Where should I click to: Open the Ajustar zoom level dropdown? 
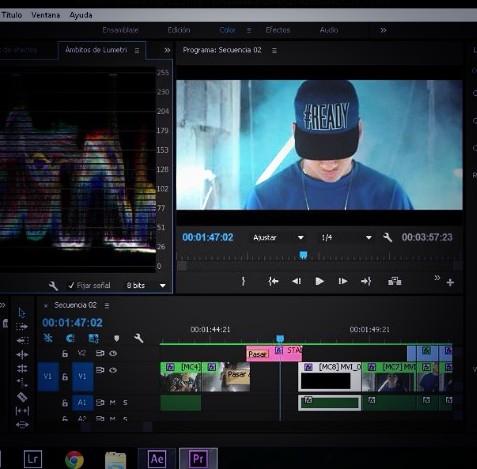click(x=278, y=238)
